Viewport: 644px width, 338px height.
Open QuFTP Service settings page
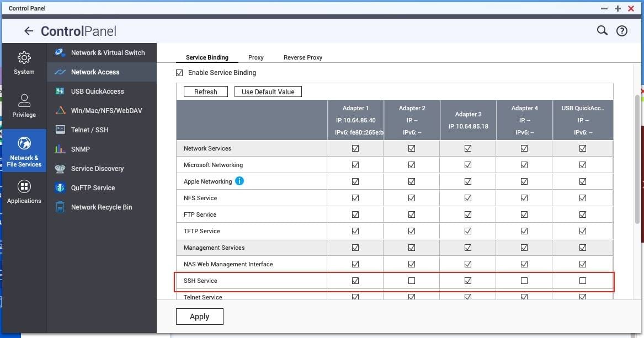102,188
